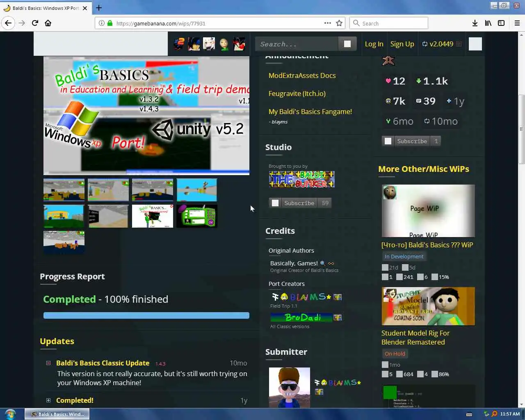Go forward with the browser forward arrow
Image resolution: width=525 pixels, height=420 pixels.
[x=22, y=23]
